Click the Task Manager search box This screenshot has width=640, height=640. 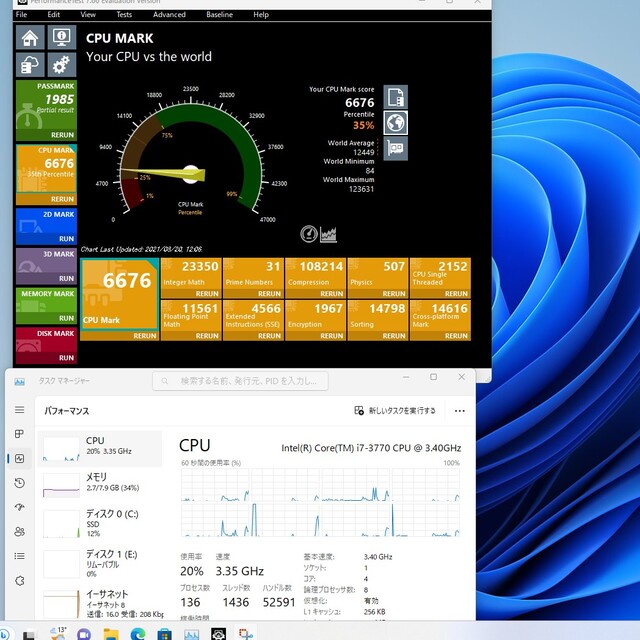(x=240, y=381)
